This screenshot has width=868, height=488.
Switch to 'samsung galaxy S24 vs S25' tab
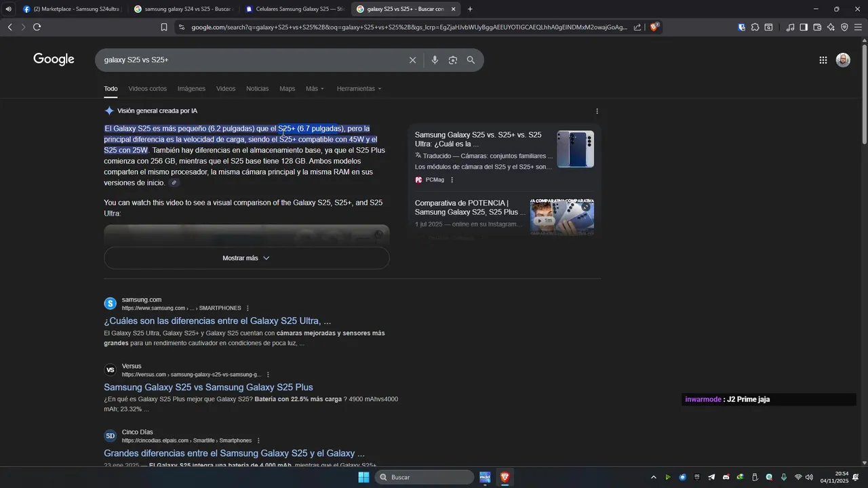pos(183,9)
